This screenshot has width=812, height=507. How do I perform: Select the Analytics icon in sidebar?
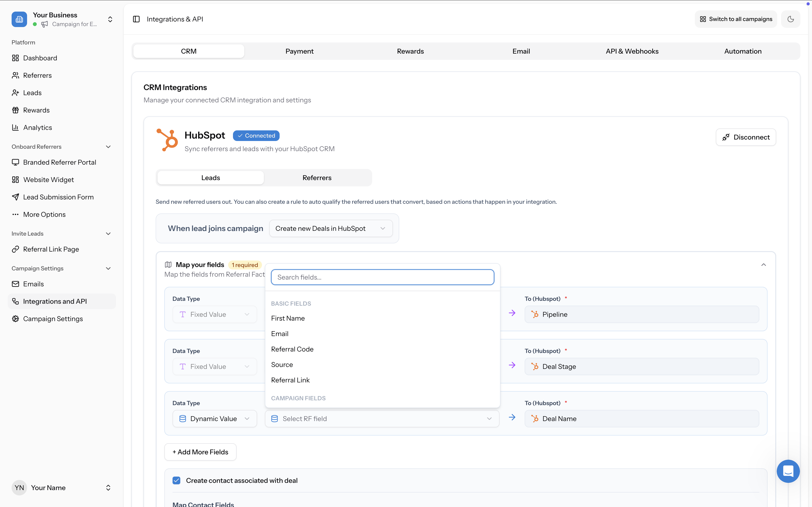click(15, 127)
